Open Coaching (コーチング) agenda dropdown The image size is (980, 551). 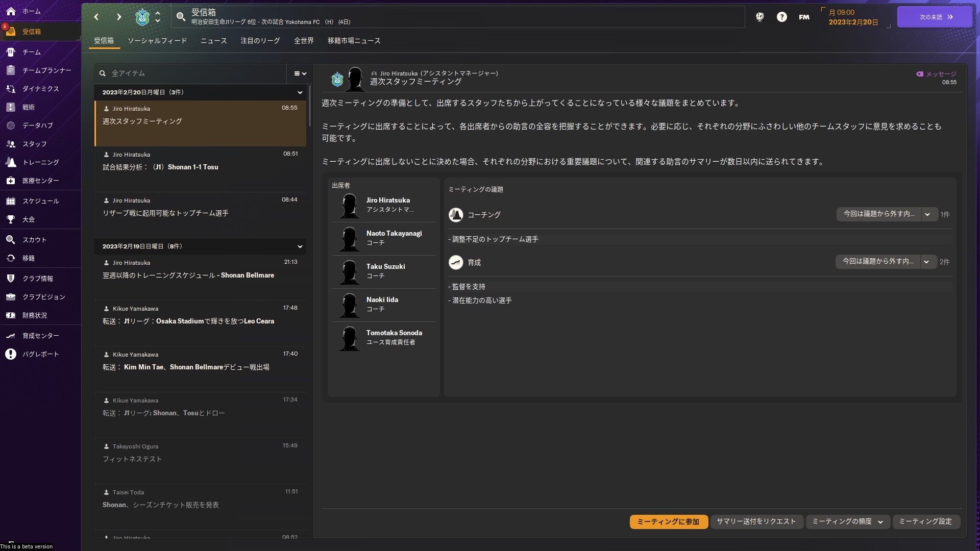(x=927, y=214)
